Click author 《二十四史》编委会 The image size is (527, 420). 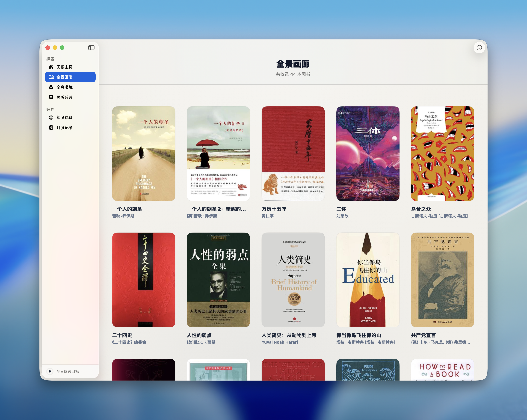click(129, 342)
